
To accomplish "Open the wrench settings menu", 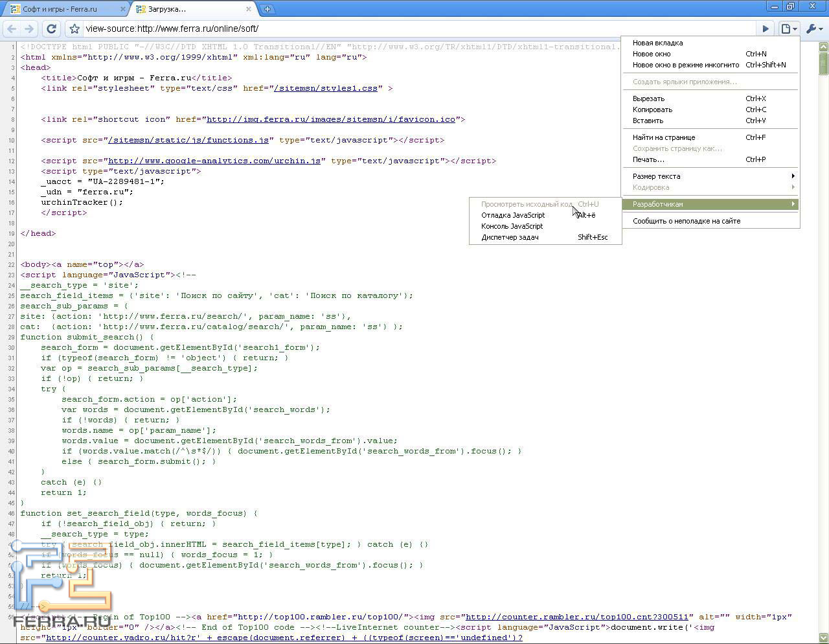I will coord(813,29).
